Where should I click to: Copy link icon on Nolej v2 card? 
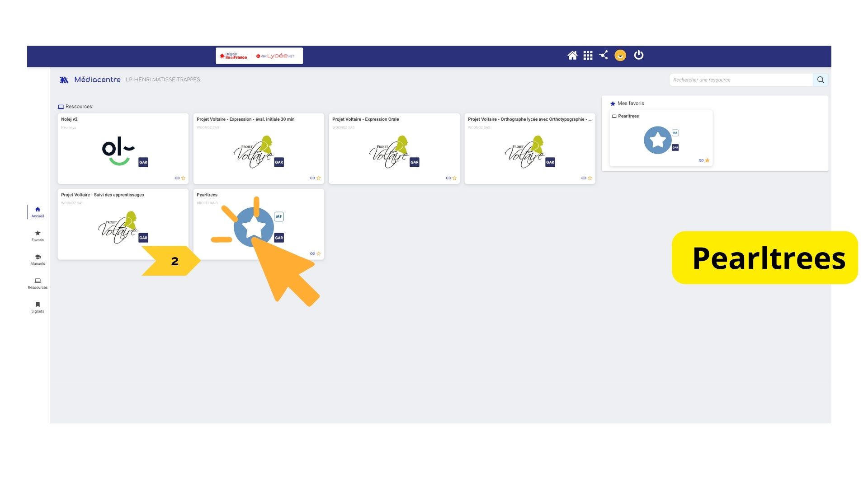click(x=177, y=178)
